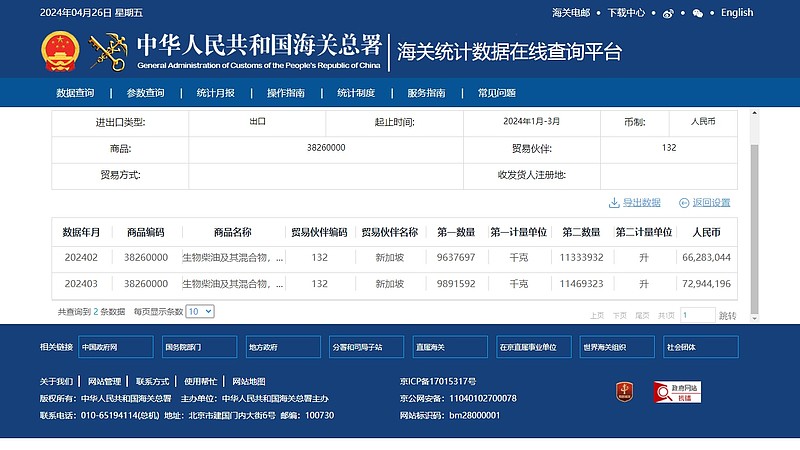Expand the 地方政府 related links box
The height and width of the screenshot is (450, 800).
point(283,347)
